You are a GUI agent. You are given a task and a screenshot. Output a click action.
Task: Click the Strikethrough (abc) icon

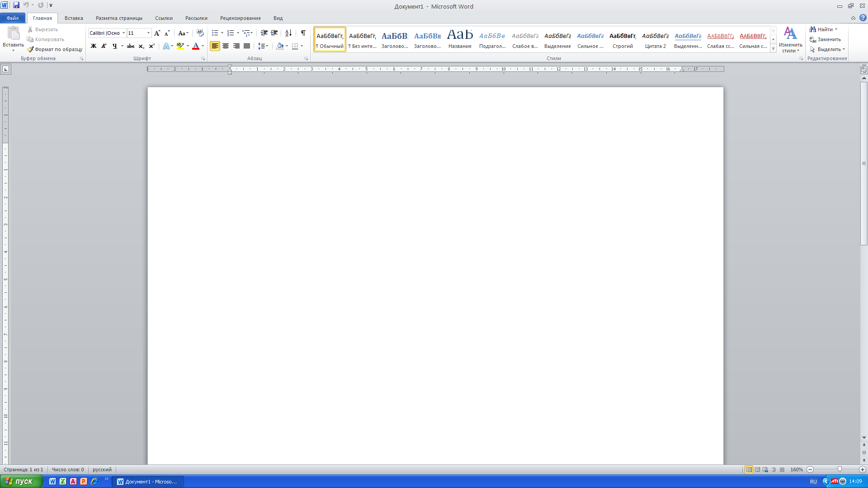tap(131, 46)
